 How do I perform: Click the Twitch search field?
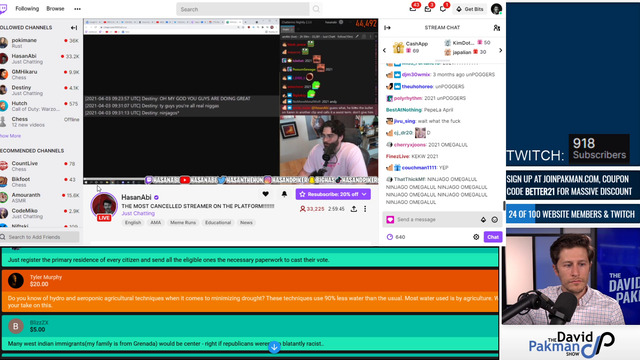pyautogui.click(x=242, y=9)
